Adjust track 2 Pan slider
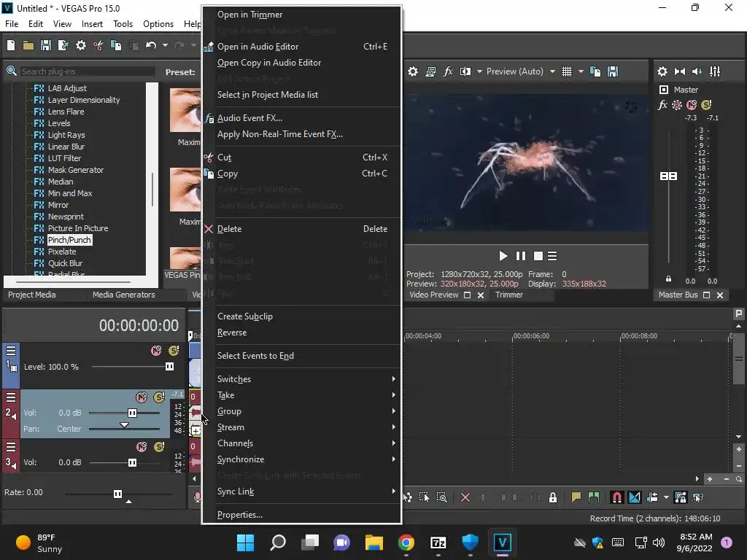The height and width of the screenshot is (560, 747). point(124,426)
